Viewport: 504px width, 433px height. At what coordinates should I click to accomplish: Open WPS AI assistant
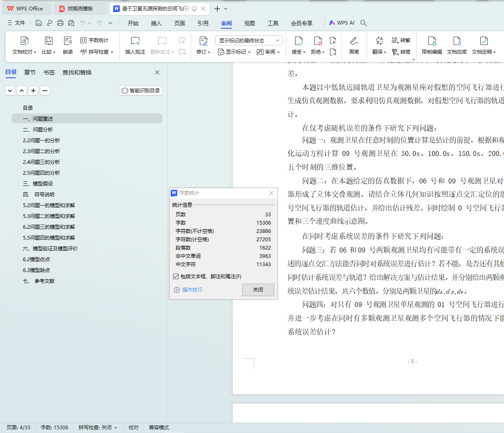(x=342, y=23)
